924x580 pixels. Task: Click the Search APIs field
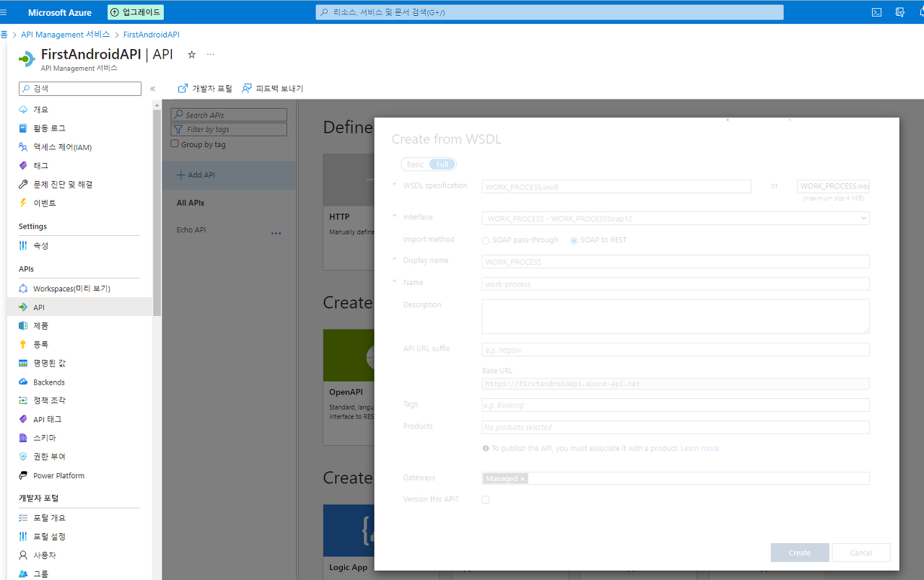pyautogui.click(x=229, y=115)
